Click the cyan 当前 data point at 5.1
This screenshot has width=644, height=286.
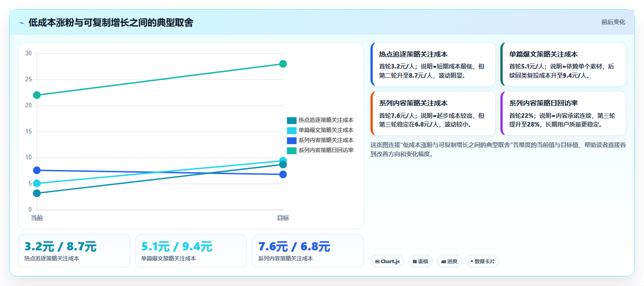coord(37,183)
